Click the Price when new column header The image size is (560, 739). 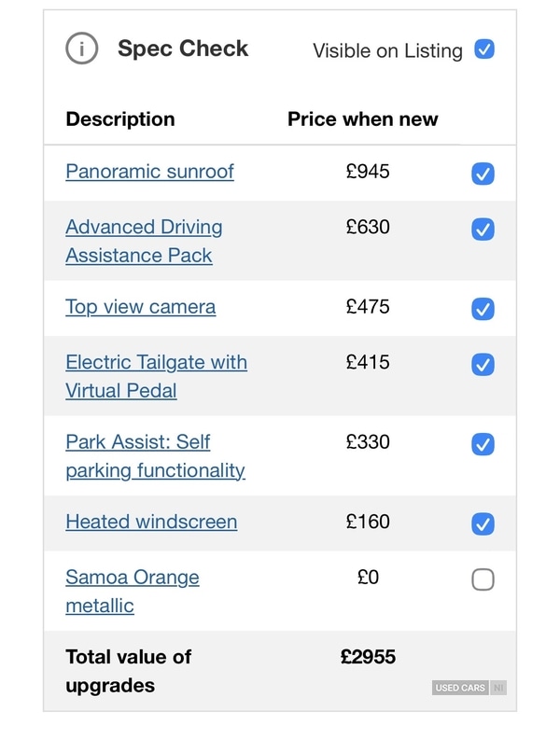362,119
